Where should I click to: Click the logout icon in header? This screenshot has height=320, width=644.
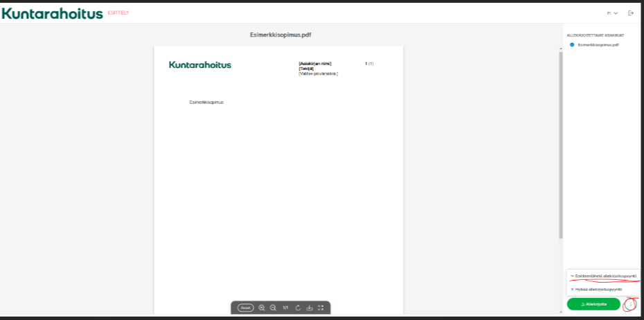click(630, 13)
